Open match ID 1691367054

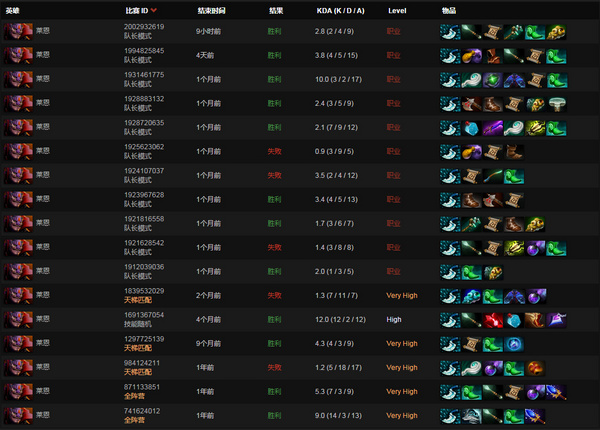pyautogui.click(x=144, y=315)
